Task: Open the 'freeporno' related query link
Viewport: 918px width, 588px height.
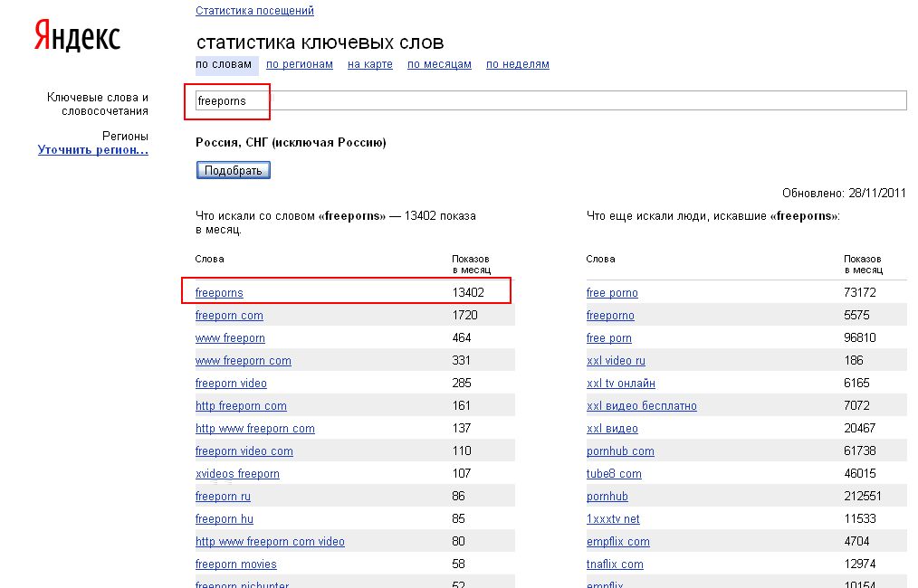Action: [x=610, y=316]
